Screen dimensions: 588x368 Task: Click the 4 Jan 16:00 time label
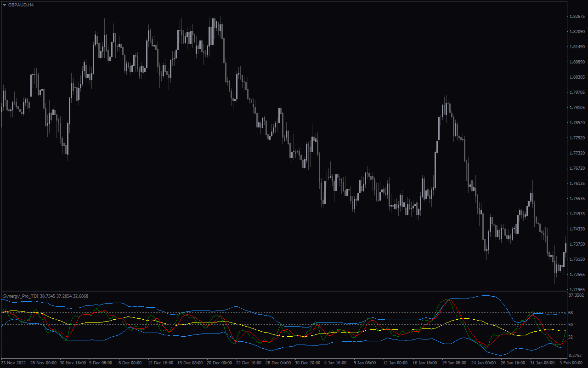tap(335, 363)
